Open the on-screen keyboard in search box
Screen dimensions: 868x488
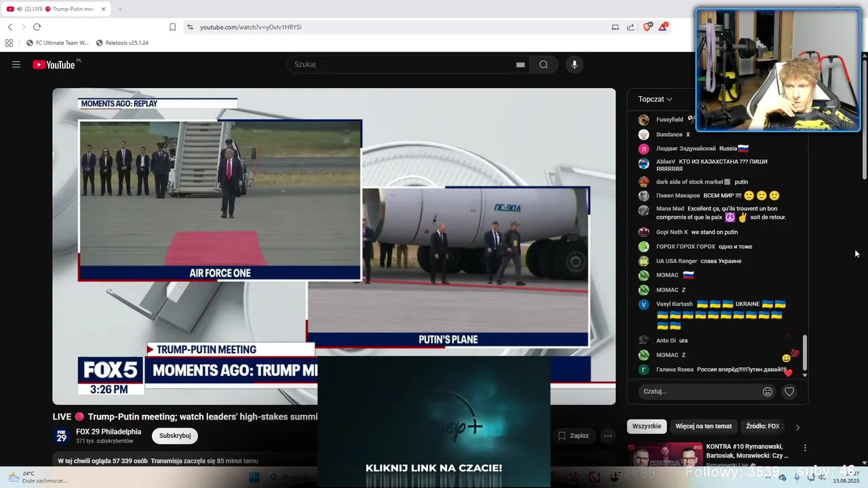coord(520,64)
